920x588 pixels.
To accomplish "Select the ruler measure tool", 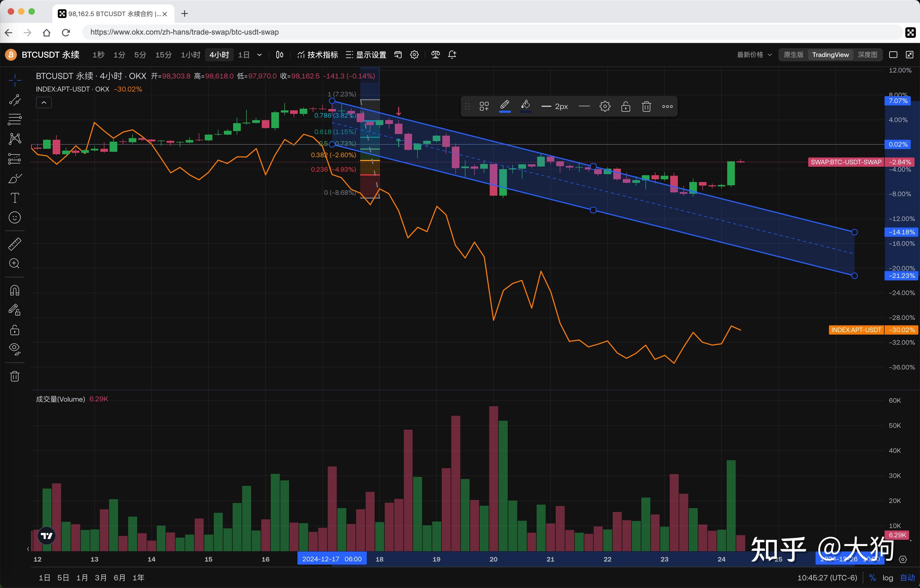I will tap(14, 244).
